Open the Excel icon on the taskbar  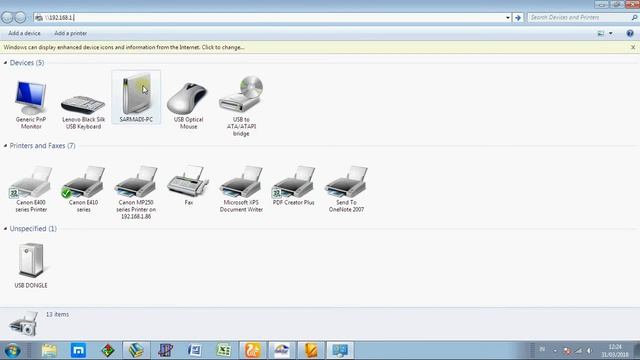pos(223,350)
